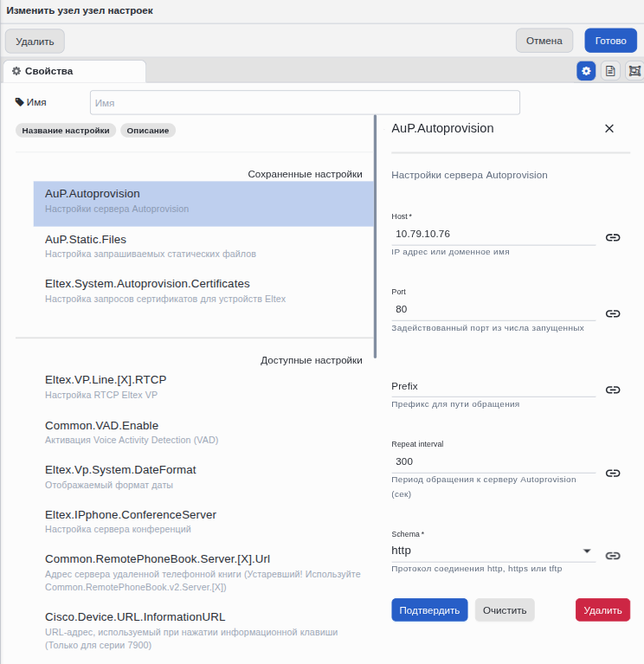Click the link icon beside Repeat interval
This screenshot has width=644, height=664.
612,473
